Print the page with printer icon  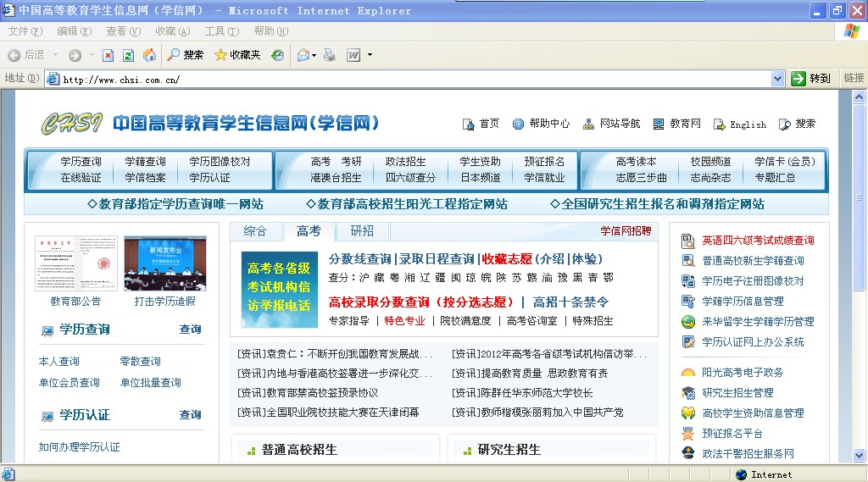pyautogui.click(x=330, y=55)
